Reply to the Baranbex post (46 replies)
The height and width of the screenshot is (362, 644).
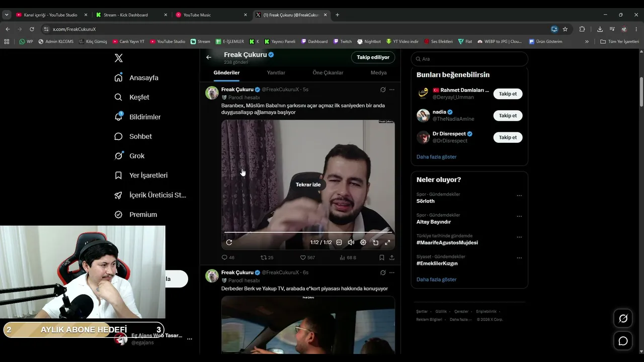click(x=228, y=257)
